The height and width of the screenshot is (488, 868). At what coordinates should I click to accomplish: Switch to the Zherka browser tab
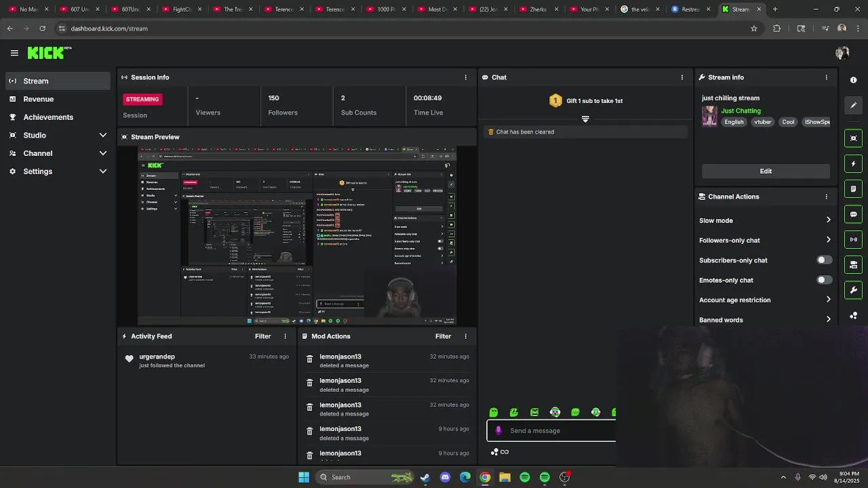[538, 9]
